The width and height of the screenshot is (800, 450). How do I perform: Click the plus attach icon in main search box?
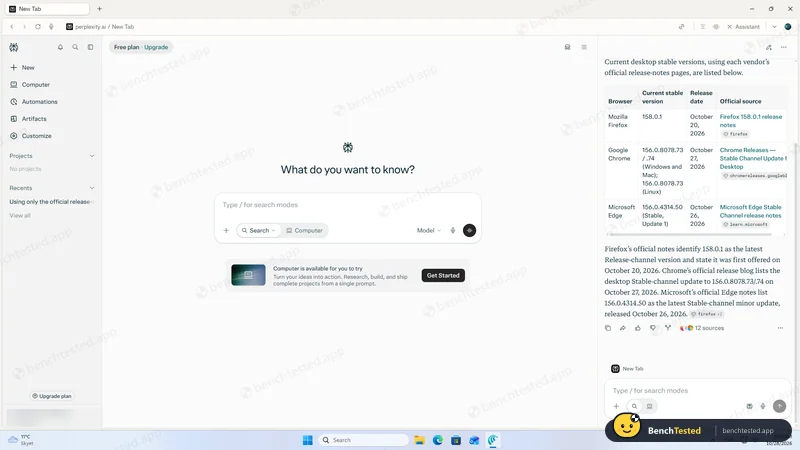coord(226,231)
